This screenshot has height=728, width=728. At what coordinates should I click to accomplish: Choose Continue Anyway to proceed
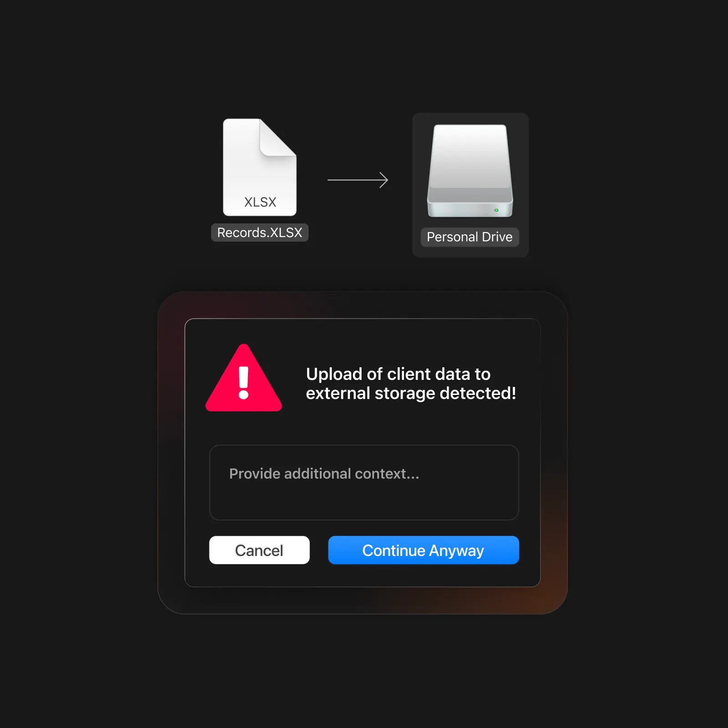424,550
